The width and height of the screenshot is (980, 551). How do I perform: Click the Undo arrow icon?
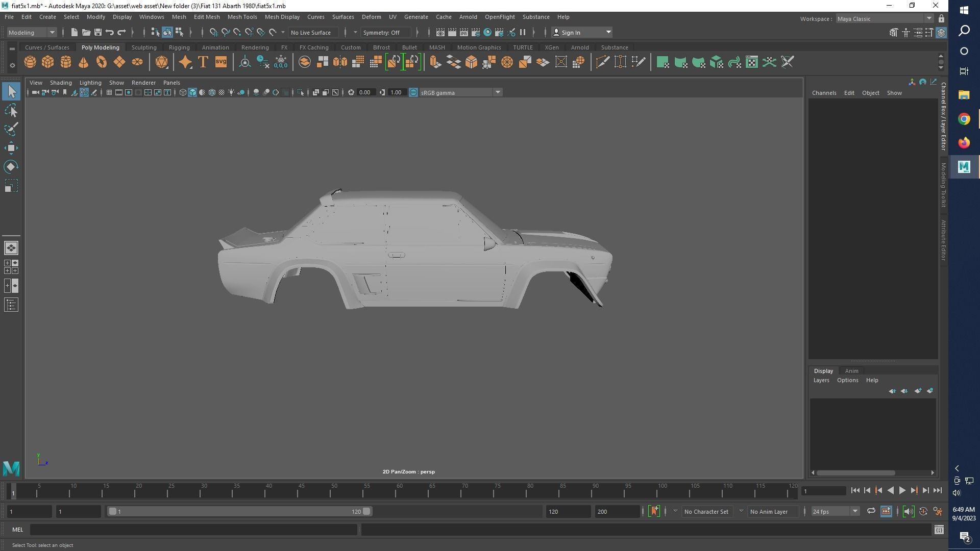pyautogui.click(x=110, y=32)
